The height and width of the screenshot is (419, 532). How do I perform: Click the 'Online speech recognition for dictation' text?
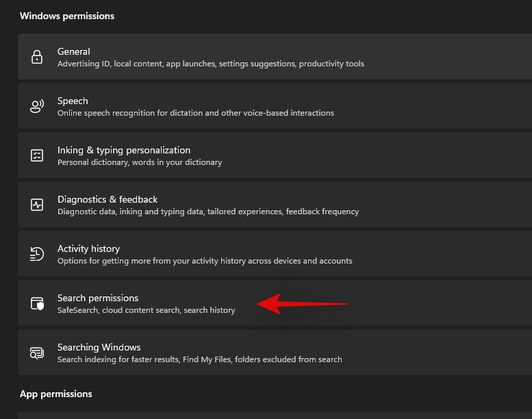[x=196, y=113]
